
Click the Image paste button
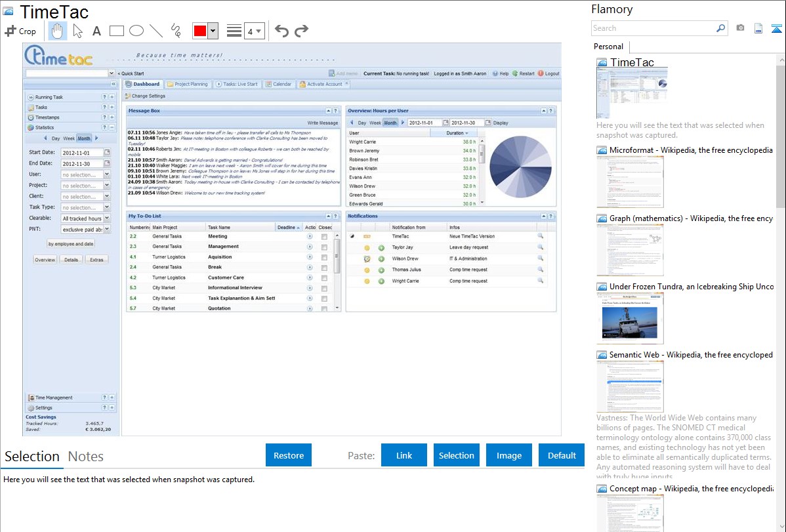509,455
